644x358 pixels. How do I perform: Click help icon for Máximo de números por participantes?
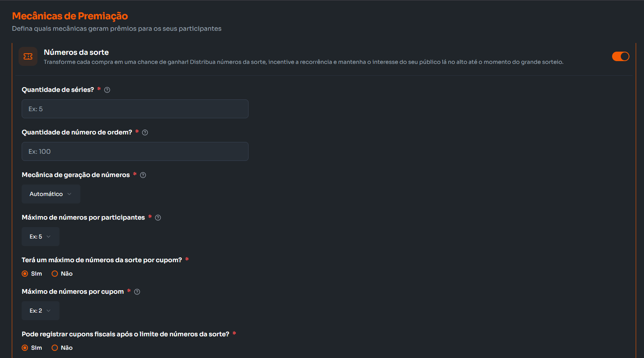(158, 218)
